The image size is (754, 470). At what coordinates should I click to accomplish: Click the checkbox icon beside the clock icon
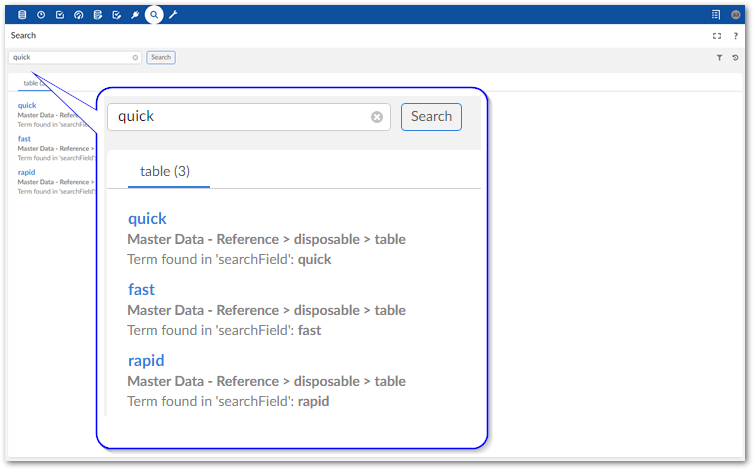click(x=60, y=15)
